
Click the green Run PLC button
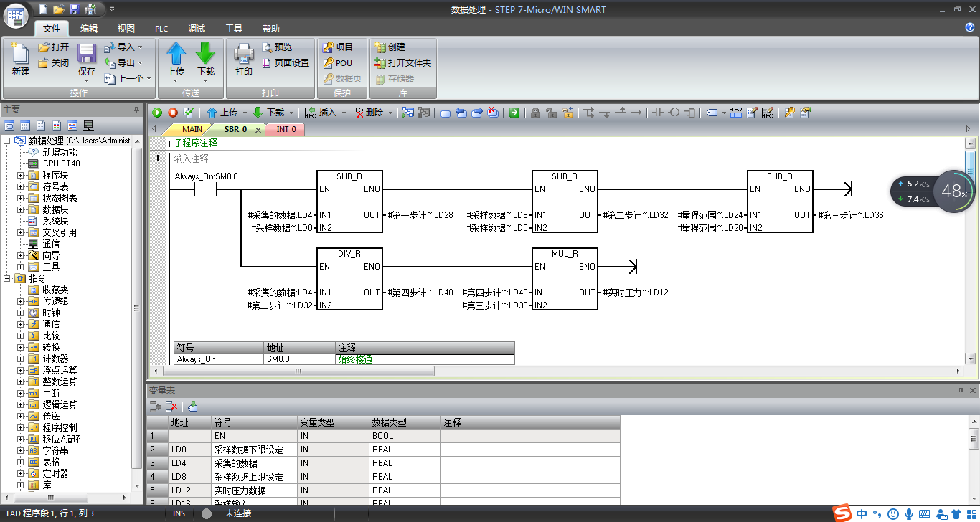pos(157,113)
